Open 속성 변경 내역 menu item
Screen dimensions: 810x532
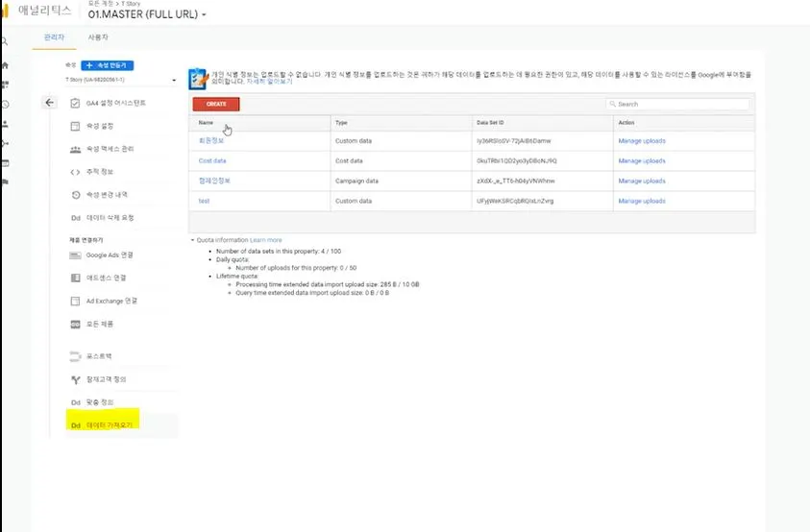(x=107, y=195)
